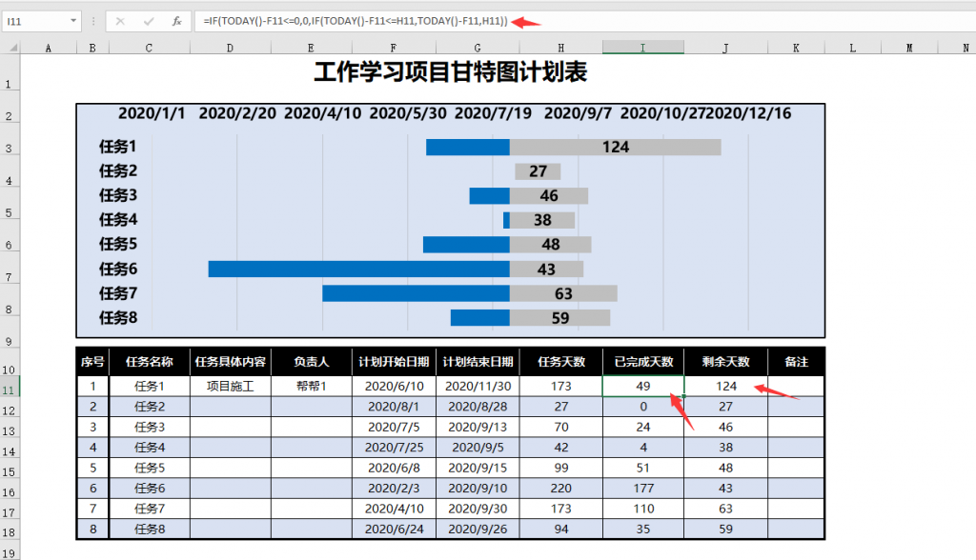The image size is (976, 560).
Task: Select column H header
Action: click(560, 48)
